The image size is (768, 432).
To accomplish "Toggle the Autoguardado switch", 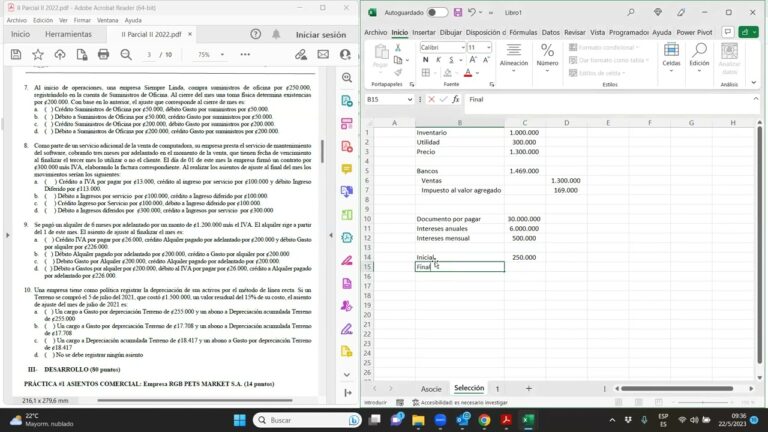I will pyautogui.click(x=437, y=12).
